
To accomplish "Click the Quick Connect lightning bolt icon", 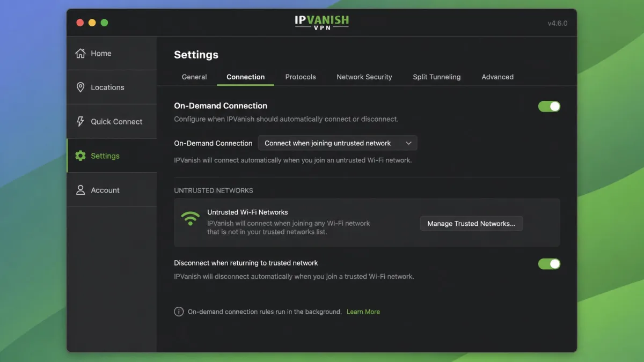I will 80,122.
